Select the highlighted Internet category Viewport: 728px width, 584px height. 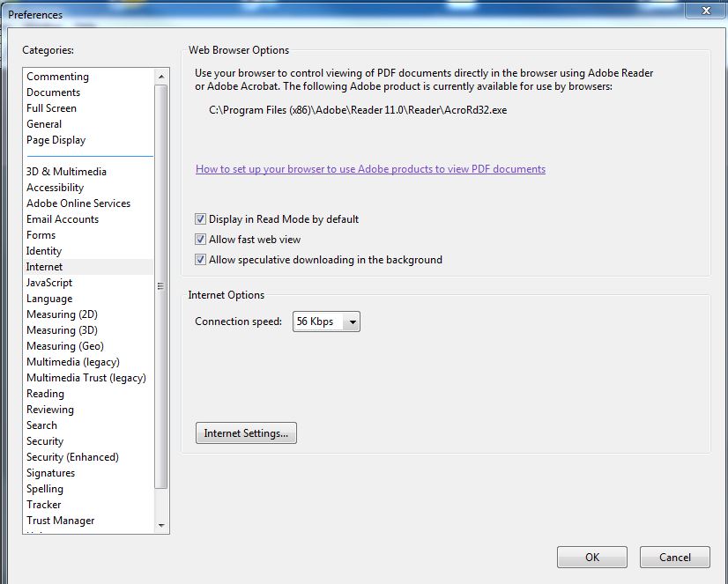click(x=88, y=267)
